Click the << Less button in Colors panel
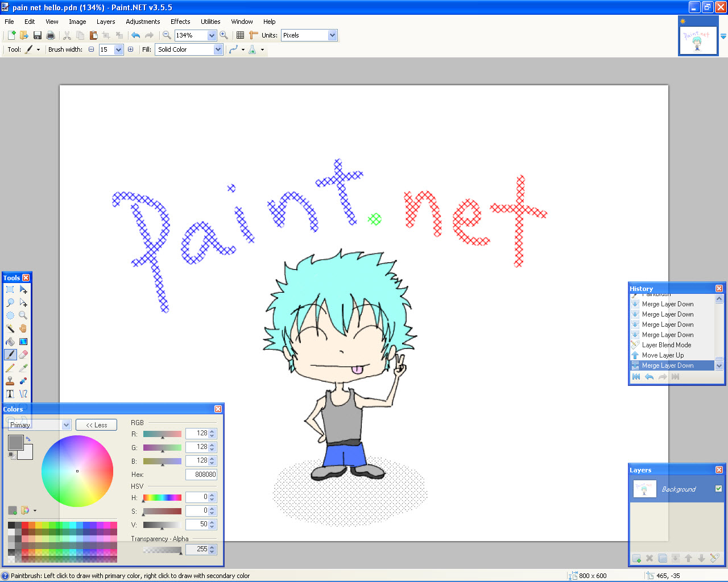The height and width of the screenshot is (582, 728). pos(96,425)
